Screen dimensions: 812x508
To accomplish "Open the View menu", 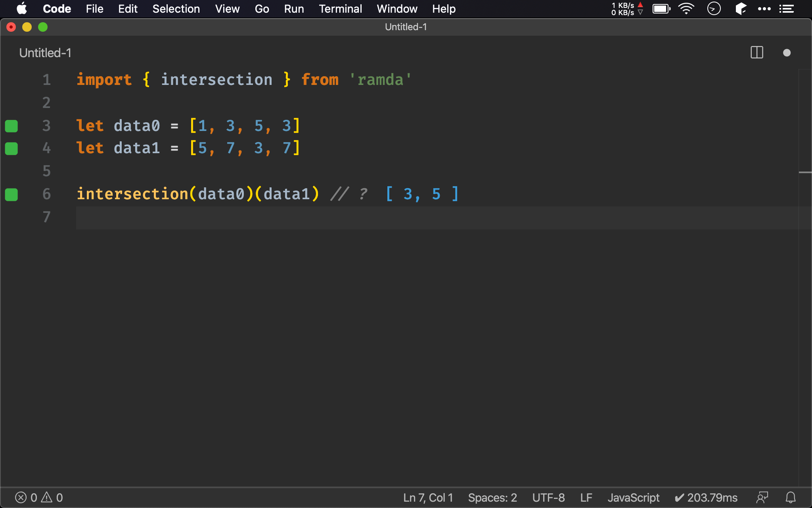I will 227,9.
